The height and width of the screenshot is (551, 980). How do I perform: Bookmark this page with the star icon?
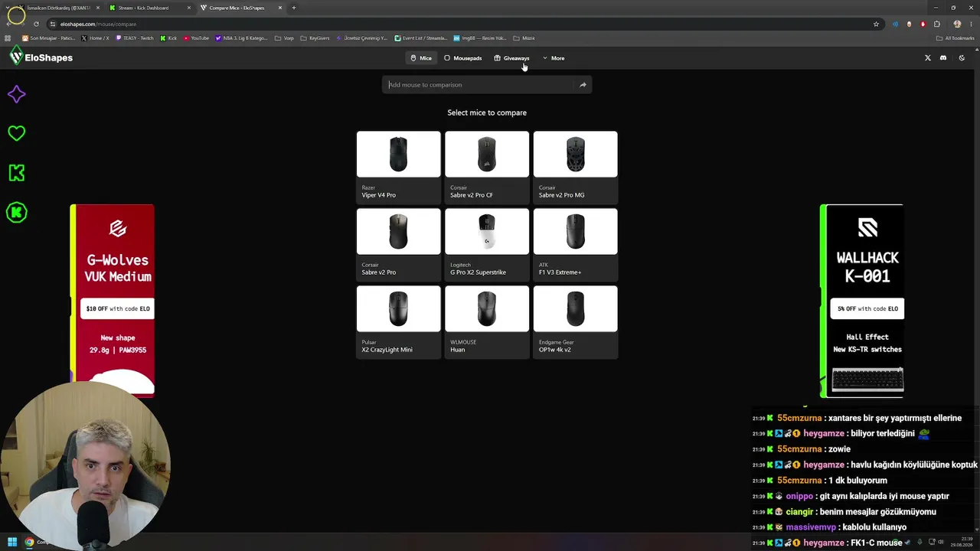[x=876, y=24]
